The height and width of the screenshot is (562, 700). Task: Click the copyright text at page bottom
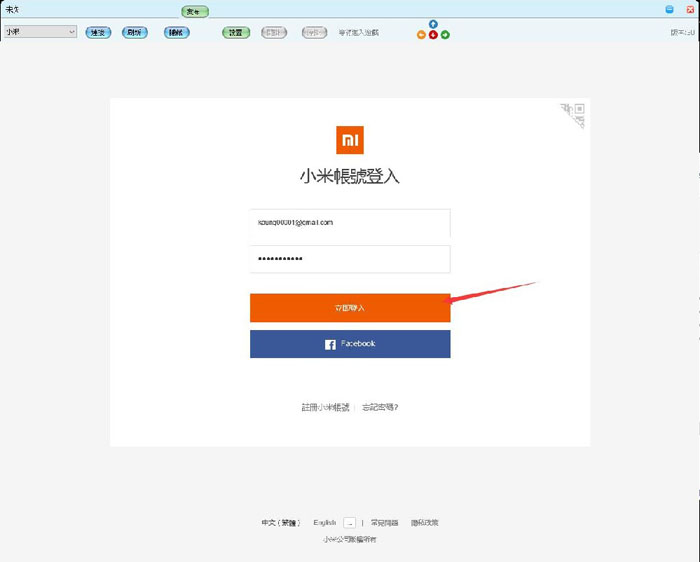[x=350, y=540]
